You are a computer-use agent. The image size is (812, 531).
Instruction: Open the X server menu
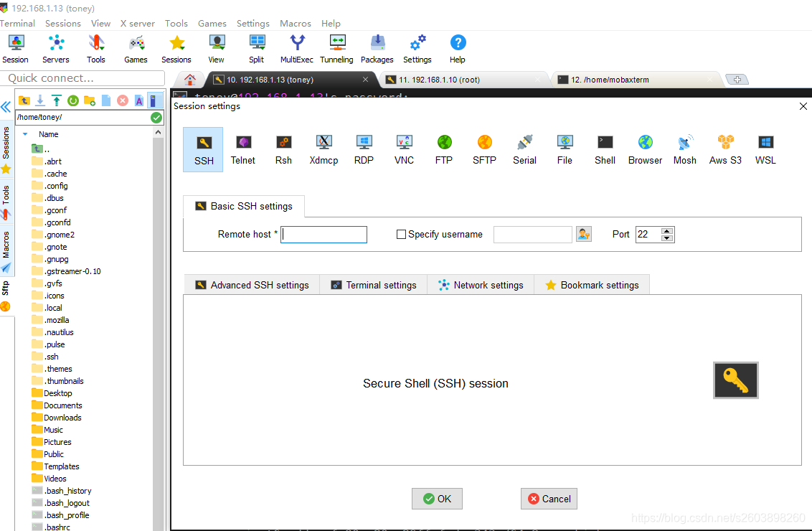click(138, 23)
